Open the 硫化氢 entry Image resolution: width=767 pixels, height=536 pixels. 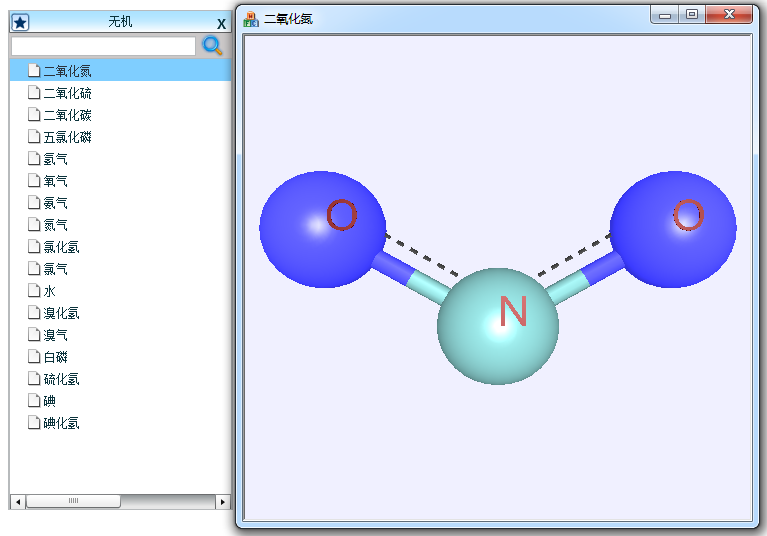click(x=61, y=379)
